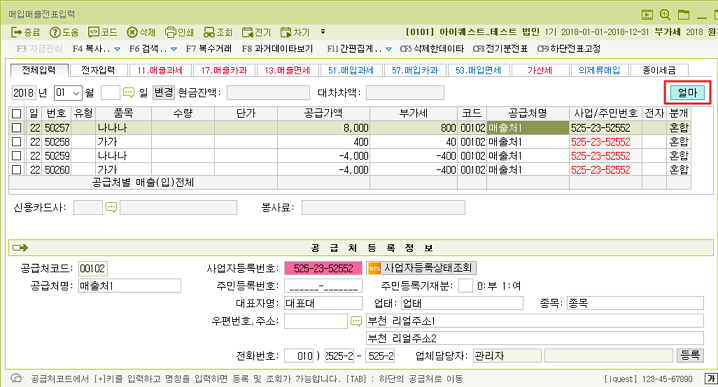The width and height of the screenshot is (718, 387).
Task: Switch to the 51.매입과세 tab
Action: pos(351,70)
